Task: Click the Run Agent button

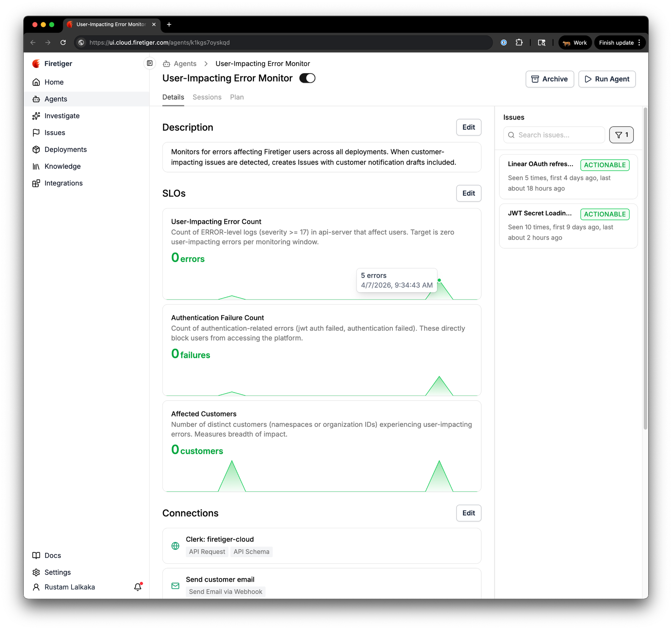Action: 607,79
